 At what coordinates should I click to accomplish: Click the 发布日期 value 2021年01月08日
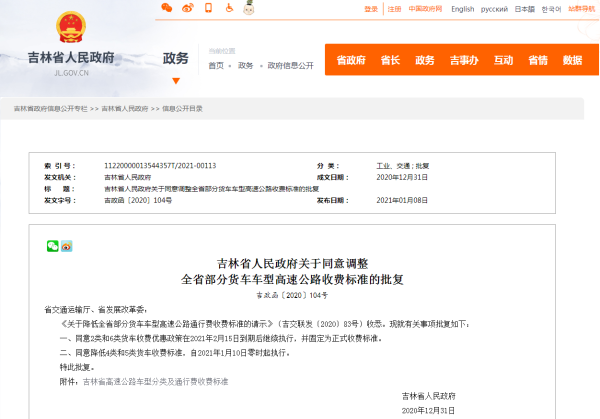(402, 200)
